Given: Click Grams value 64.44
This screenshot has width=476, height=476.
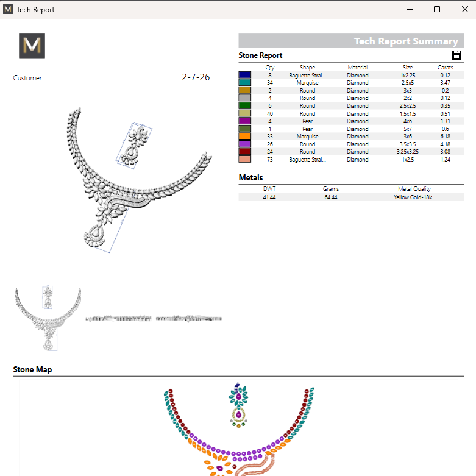Looking at the screenshot, I should click(x=331, y=197).
